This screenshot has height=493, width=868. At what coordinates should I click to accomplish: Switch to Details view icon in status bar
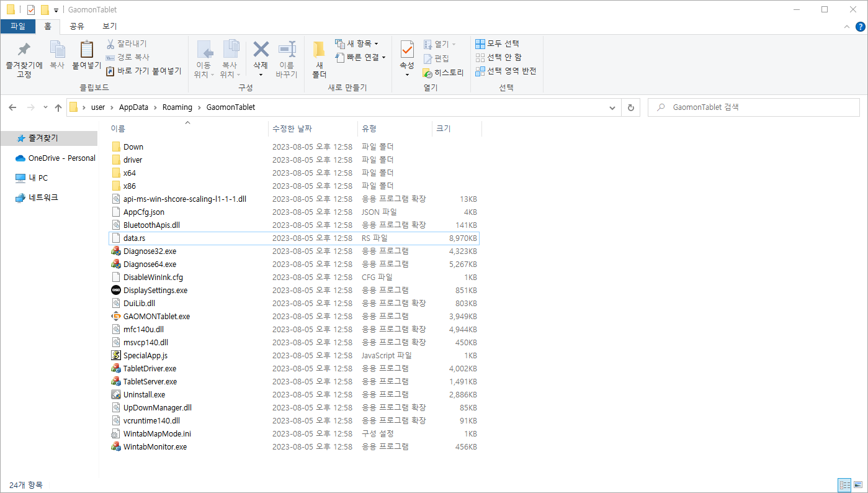point(844,485)
